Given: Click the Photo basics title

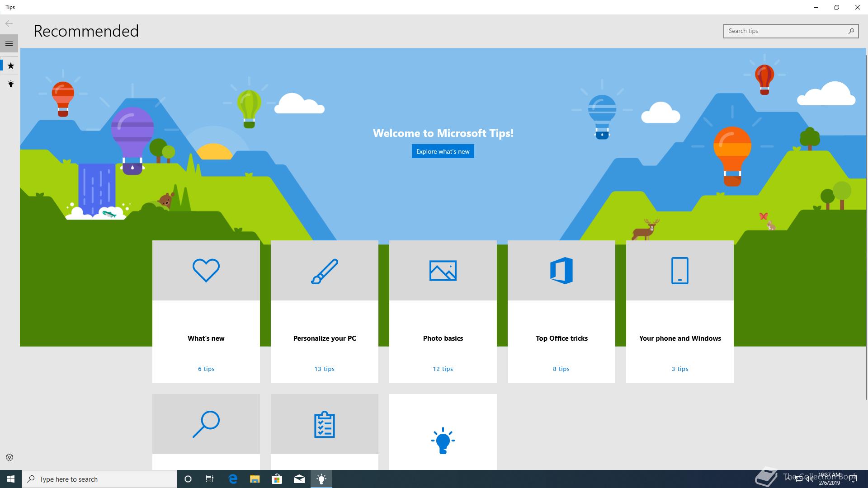Looking at the screenshot, I should click(443, 338).
